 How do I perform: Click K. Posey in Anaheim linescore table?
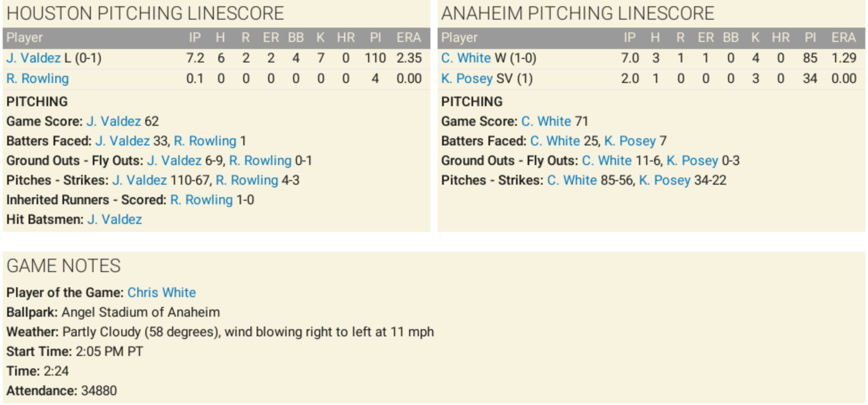467,79
